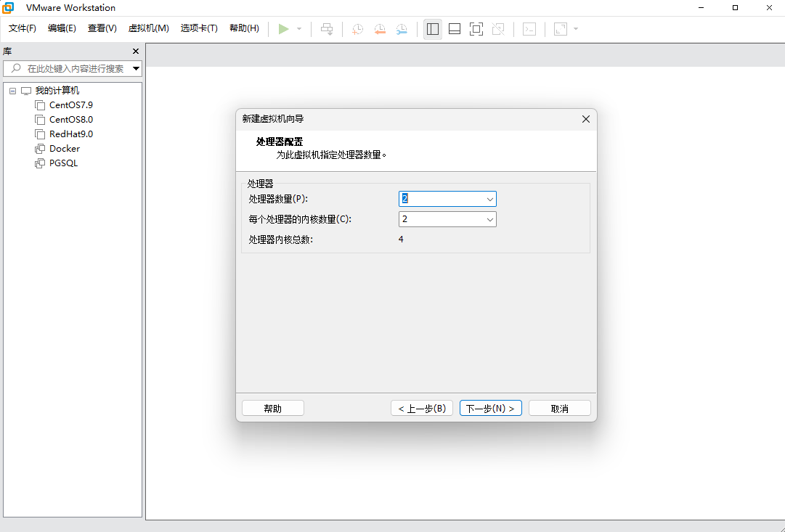This screenshot has height=532, width=785.
Task: Click the RedHat9.0 VM icon
Action: (x=39, y=134)
